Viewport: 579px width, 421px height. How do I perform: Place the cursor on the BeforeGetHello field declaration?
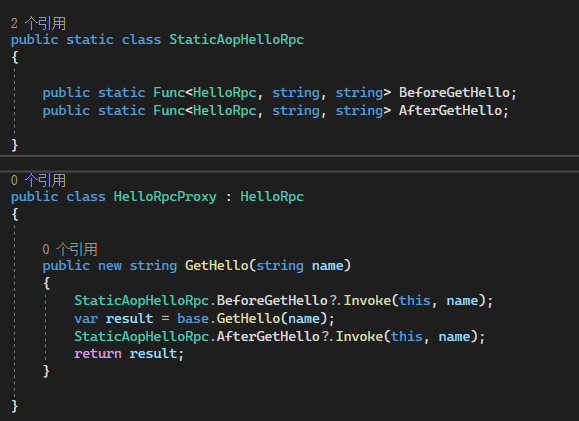click(x=454, y=92)
